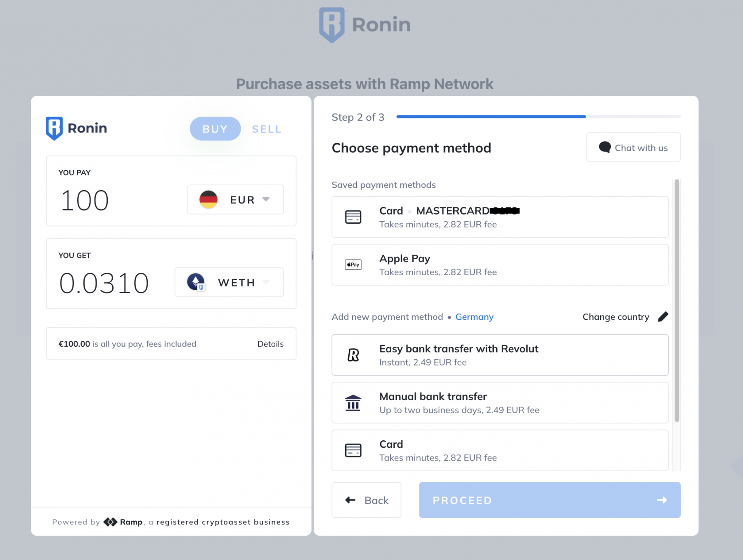Select saved Mastercard payment method
743x560 pixels.
[500, 217]
